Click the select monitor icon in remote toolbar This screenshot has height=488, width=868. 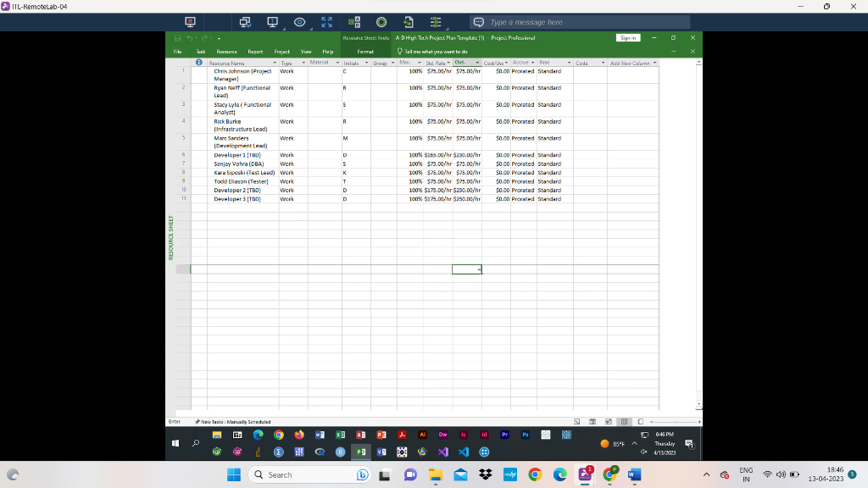coord(272,22)
